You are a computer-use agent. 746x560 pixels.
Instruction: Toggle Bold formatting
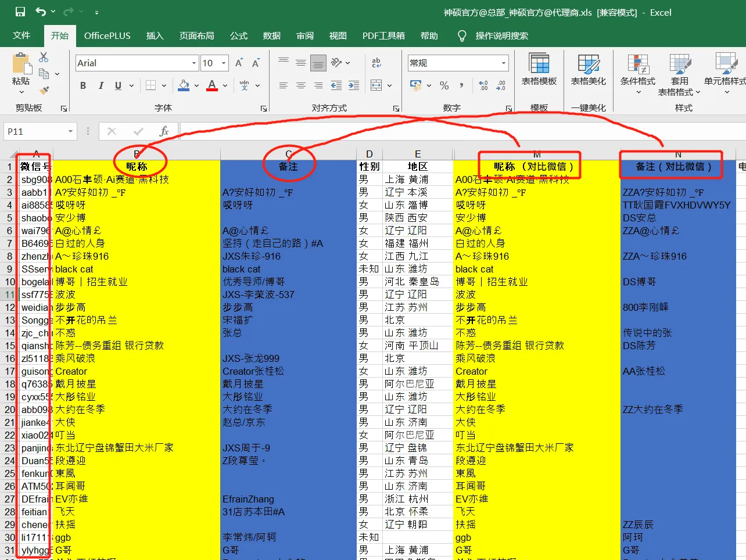click(83, 85)
